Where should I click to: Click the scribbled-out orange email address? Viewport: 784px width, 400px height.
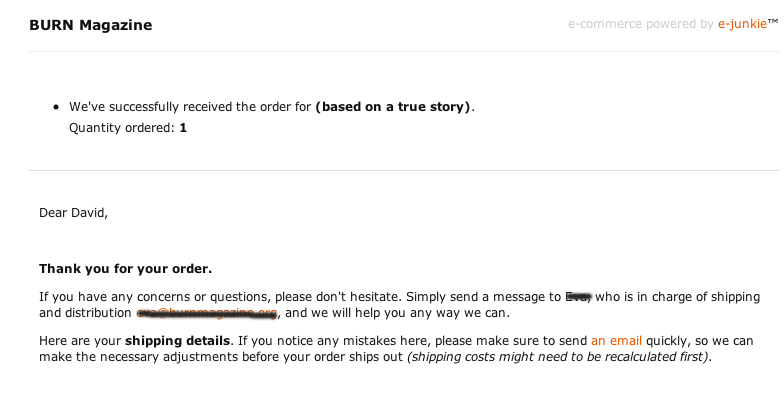(206, 313)
